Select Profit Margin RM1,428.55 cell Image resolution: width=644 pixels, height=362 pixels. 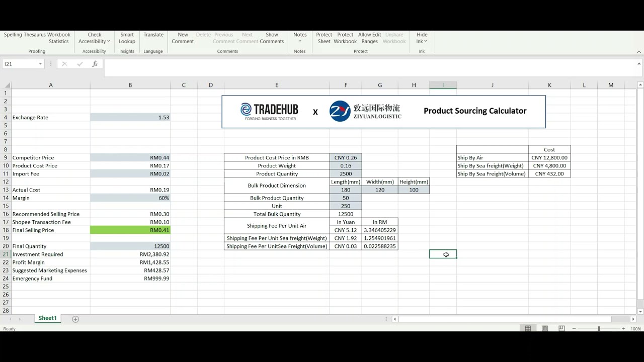coord(130,262)
